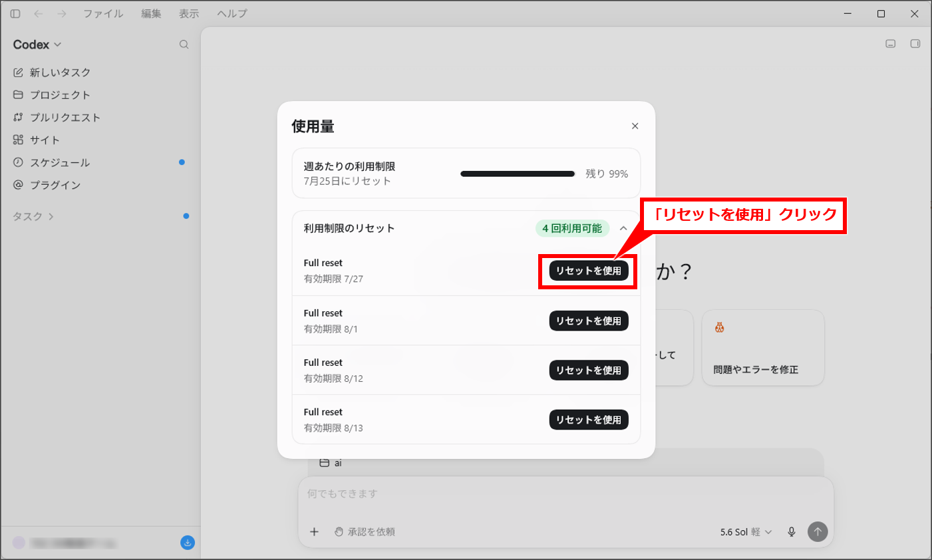Image resolution: width=932 pixels, height=560 pixels.
Task: Click the プロジェクト folder icon
Action: click(x=18, y=94)
